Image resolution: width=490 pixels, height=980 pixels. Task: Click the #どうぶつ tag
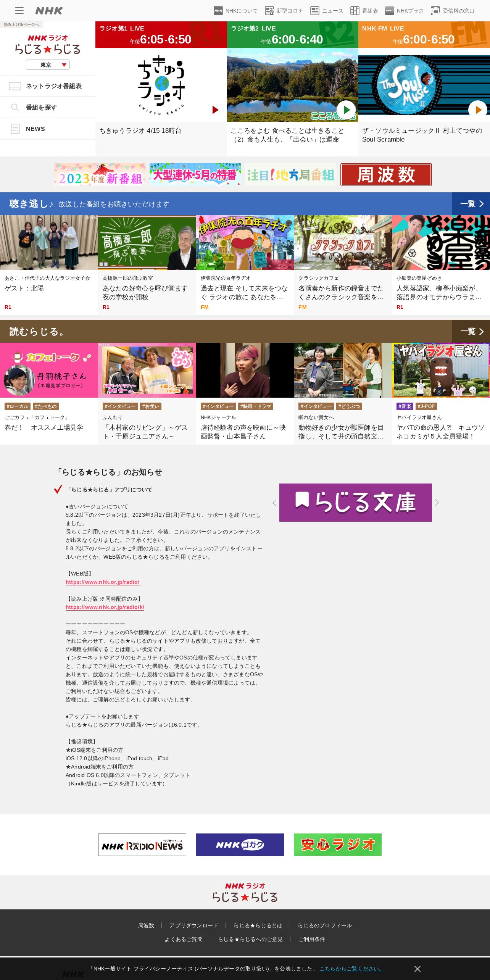click(349, 406)
